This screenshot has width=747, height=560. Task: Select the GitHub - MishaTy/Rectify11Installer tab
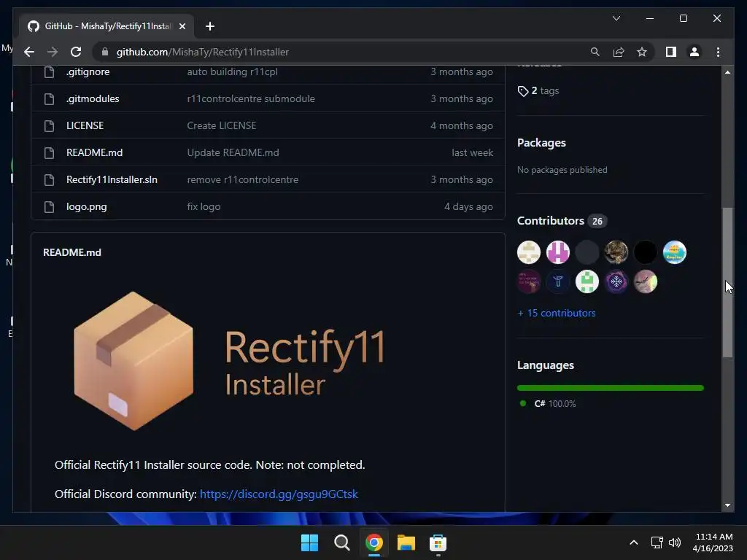tap(107, 26)
